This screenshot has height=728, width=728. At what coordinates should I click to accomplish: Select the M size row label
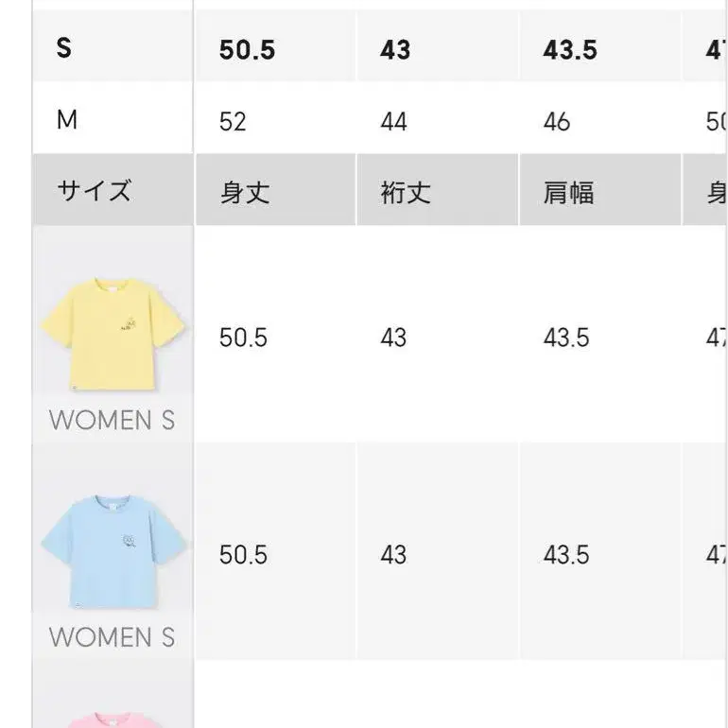pos(66,120)
